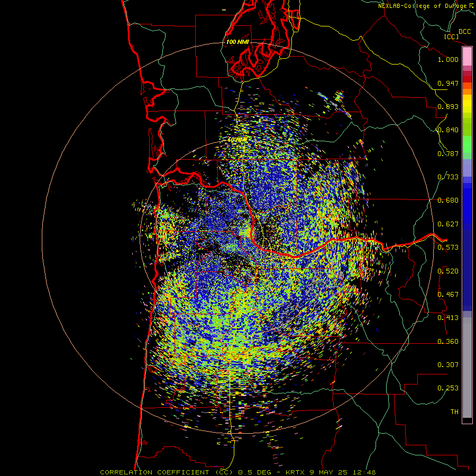Click the 0.413 legend value
The image size is (476, 476).
pyautogui.click(x=448, y=318)
